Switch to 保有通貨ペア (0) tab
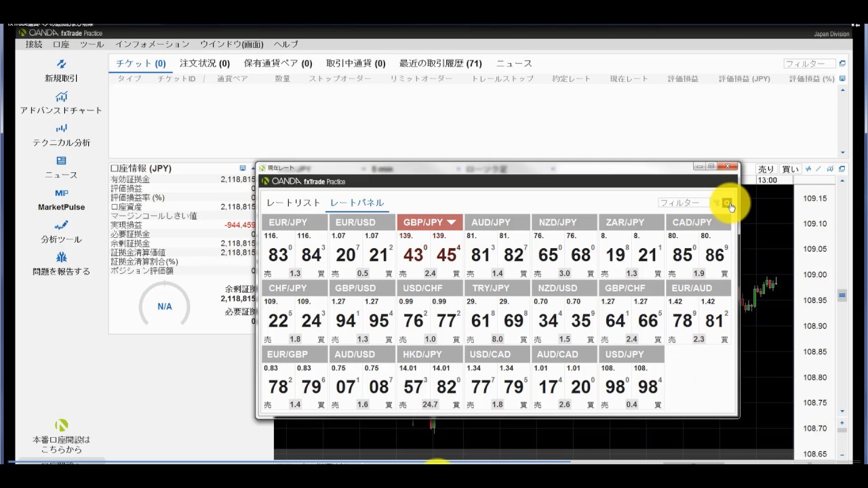868x488 pixels. [x=277, y=63]
